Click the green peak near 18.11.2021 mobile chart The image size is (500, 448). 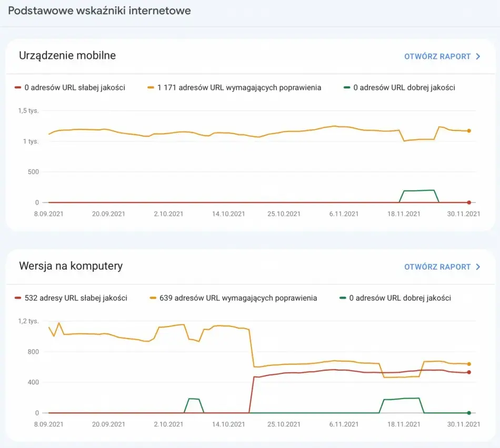[419, 191]
